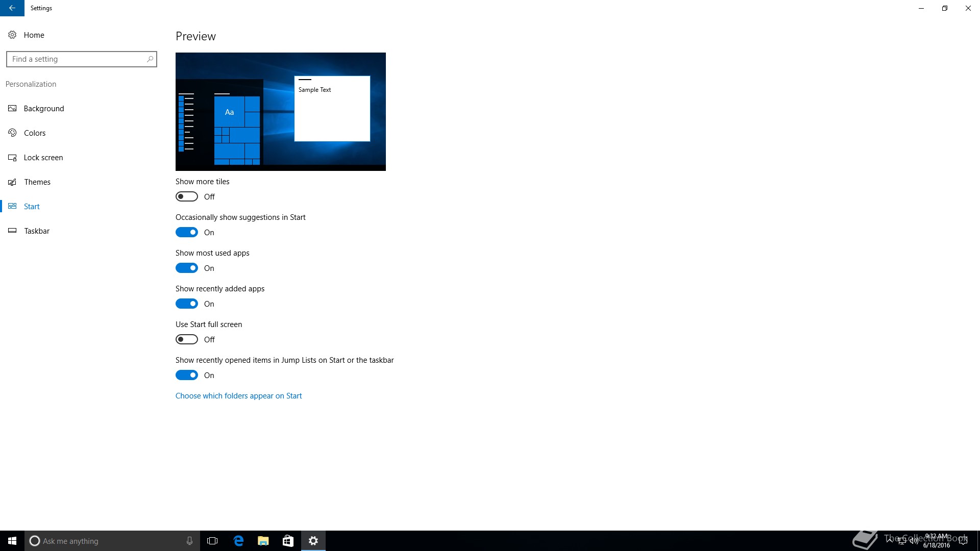Click the Cortana microphone icon
This screenshot has width=980, height=551.
[x=189, y=541]
